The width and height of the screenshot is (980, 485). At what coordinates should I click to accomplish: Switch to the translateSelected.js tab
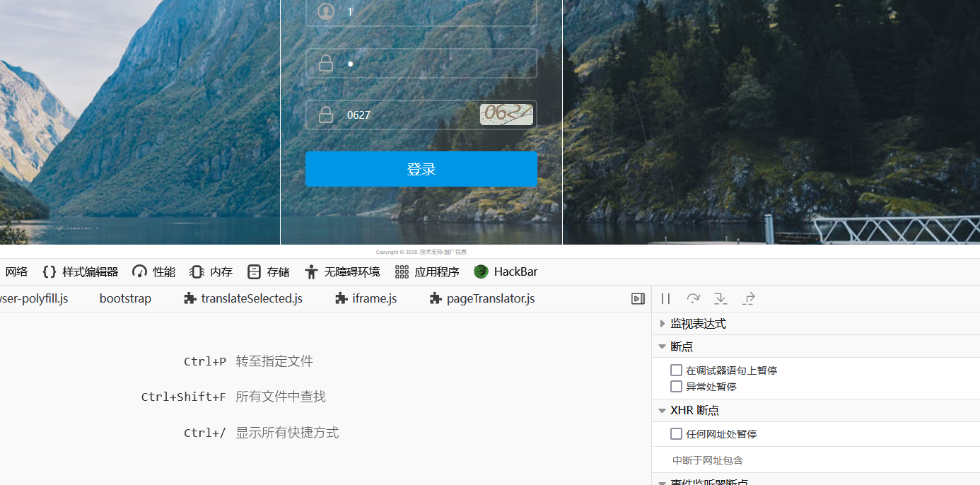point(243,298)
